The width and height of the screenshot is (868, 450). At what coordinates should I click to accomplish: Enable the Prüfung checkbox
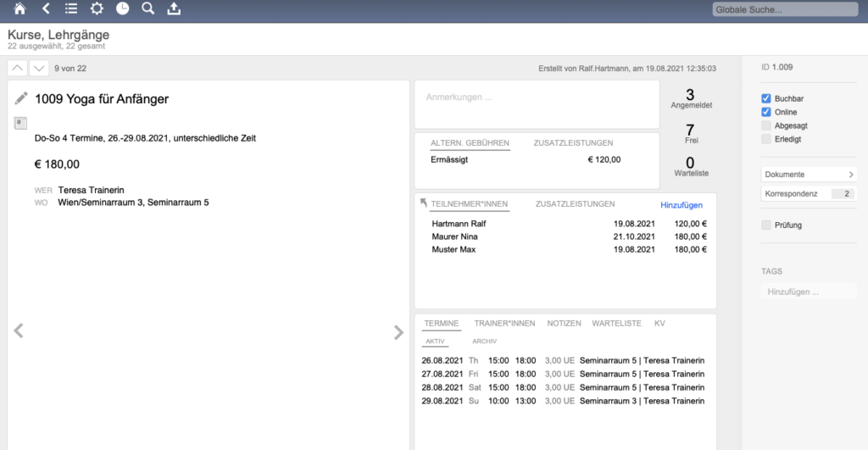tap(766, 225)
